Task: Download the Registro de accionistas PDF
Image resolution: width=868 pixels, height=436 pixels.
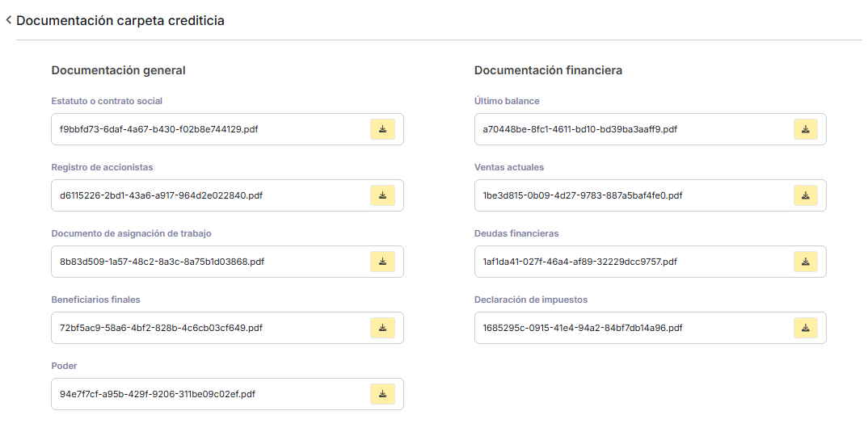Action: (382, 195)
